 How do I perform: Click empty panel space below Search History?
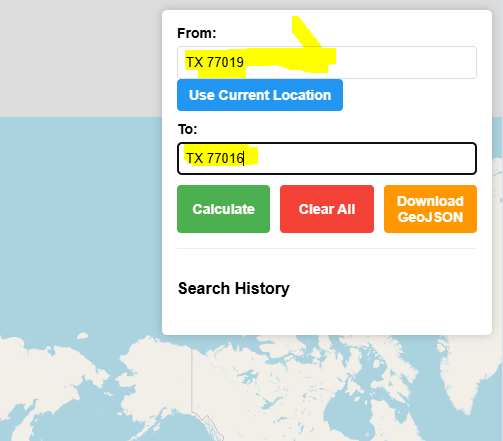(x=327, y=317)
